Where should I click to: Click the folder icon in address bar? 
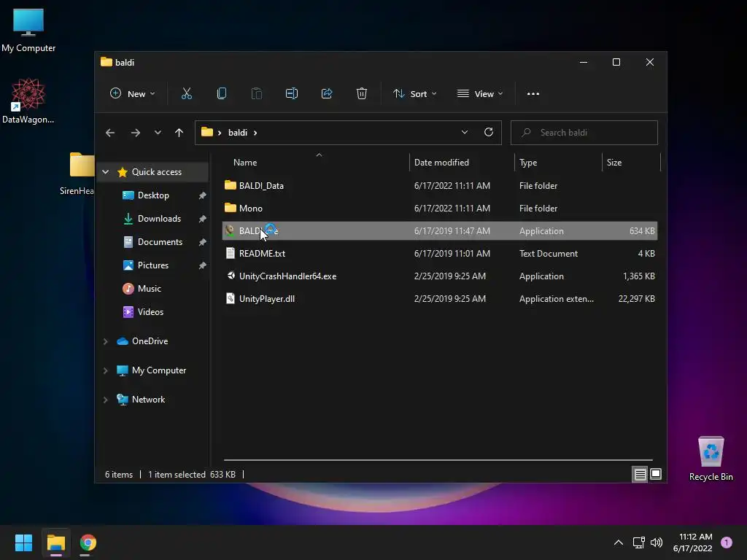pos(206,133)
